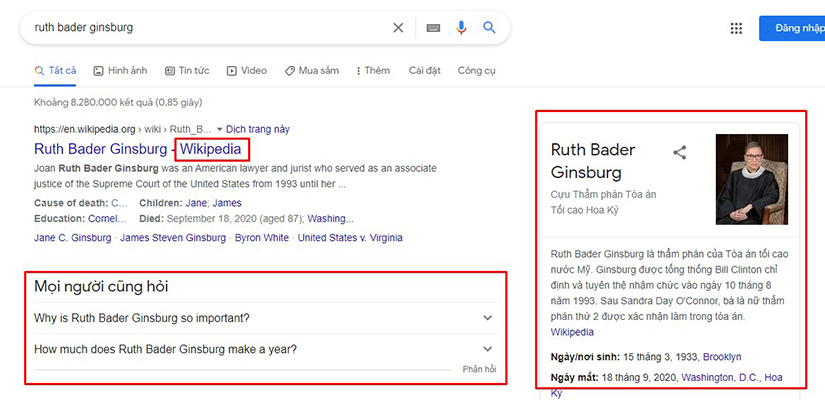Click the knowledge panel title Ruth Bader Ginsburg
This screenshot has height=400, width=825.
point(593,161)
